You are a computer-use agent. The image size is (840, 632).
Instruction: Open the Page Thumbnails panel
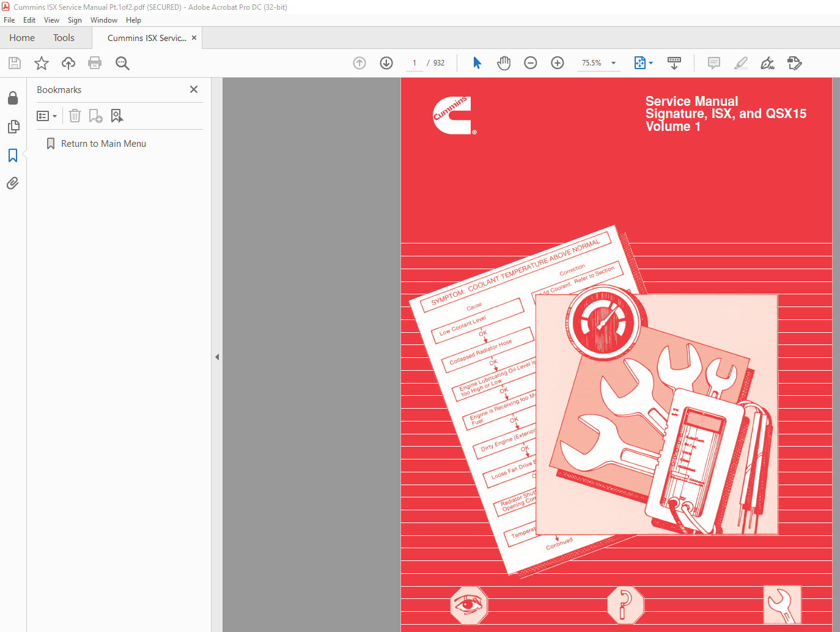pos(13,127)
